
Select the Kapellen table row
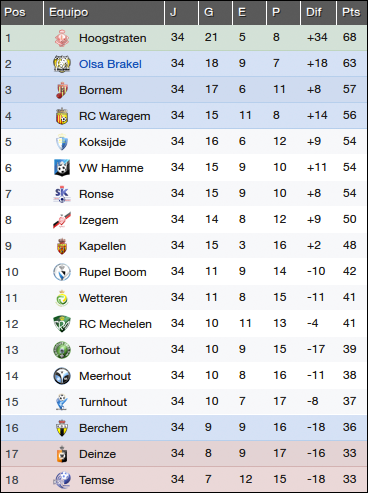[x=184, y=246]
